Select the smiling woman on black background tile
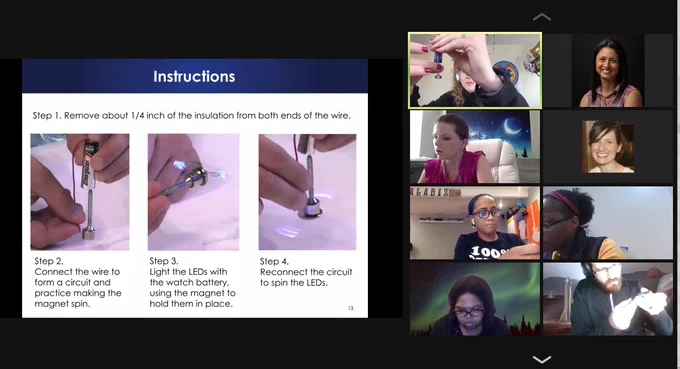Viewport: 680px width, 369px height. coord(608,71)
